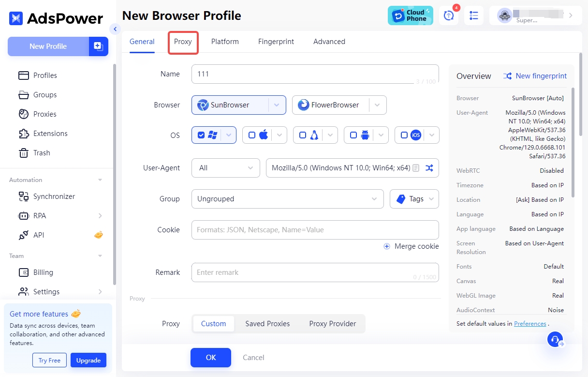The width and height of the screenshot is (588, 377).
Task: Open Settings in sidebar
Action: 46,292
